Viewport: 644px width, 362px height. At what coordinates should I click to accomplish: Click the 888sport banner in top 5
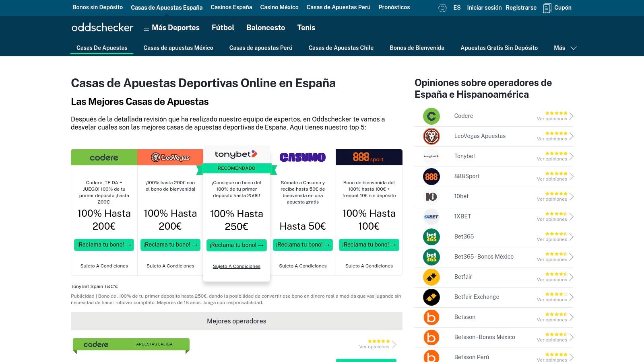click(369, 157)
